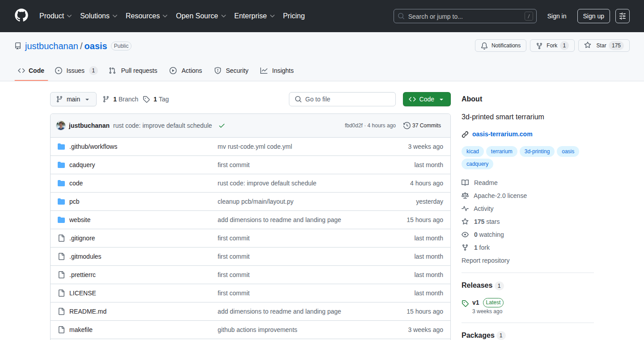644x340 pixels.
Task: Focus the Search or jump to field
Action: click(x=465, y=16)
